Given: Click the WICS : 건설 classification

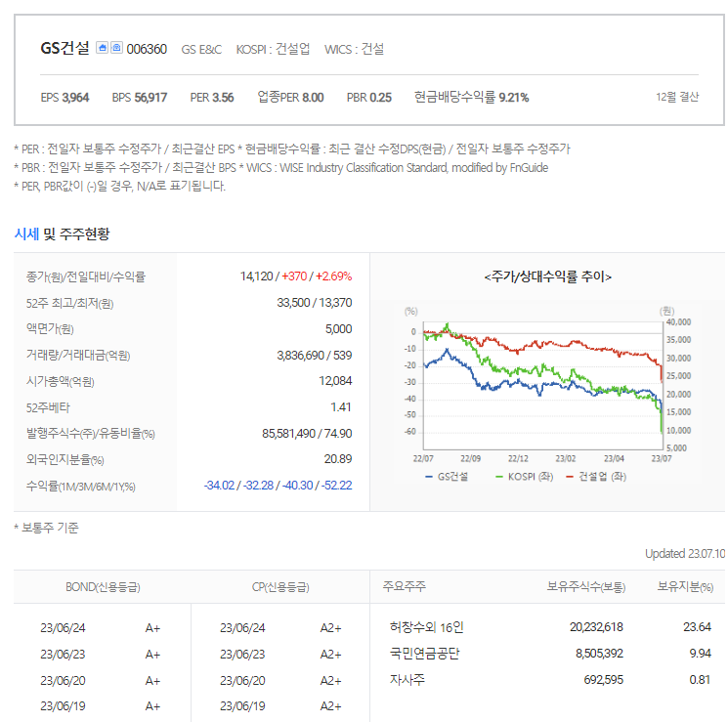Looking at the screenshot, I should tap(355, 49).
